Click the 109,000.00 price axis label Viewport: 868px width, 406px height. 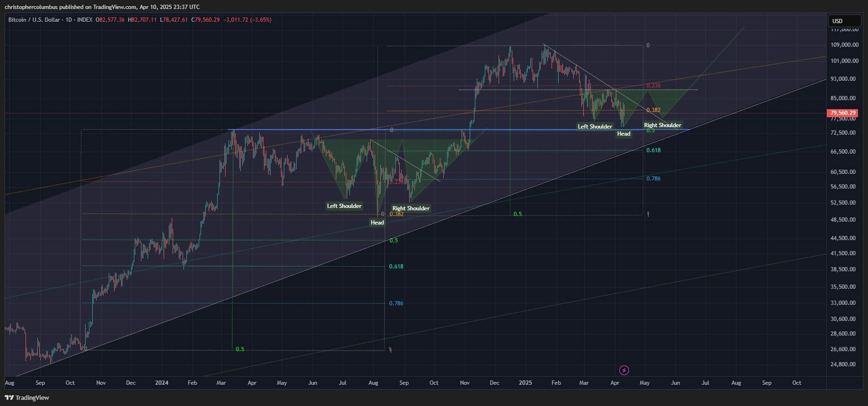tap(845, 45)
